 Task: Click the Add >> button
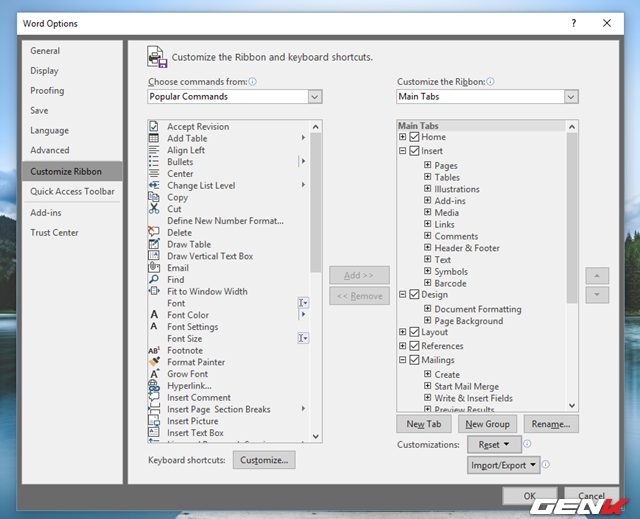[x=359, y=275]
